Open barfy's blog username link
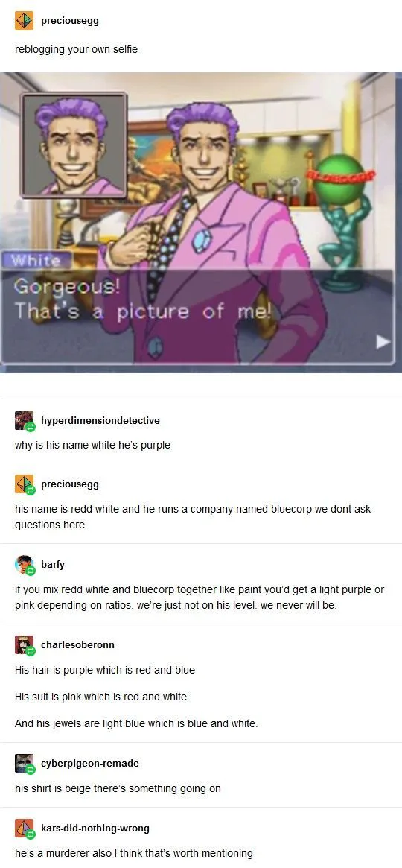This screenshot has height=868, width=402. click(x=53, y=565)
